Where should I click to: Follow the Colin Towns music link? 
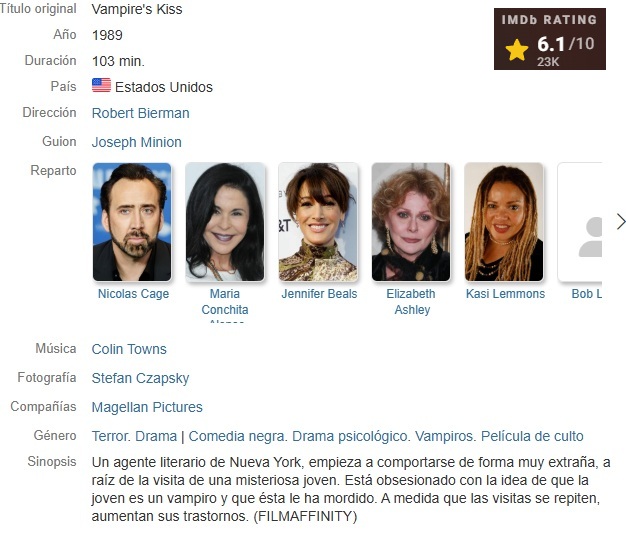pos(129,349)
